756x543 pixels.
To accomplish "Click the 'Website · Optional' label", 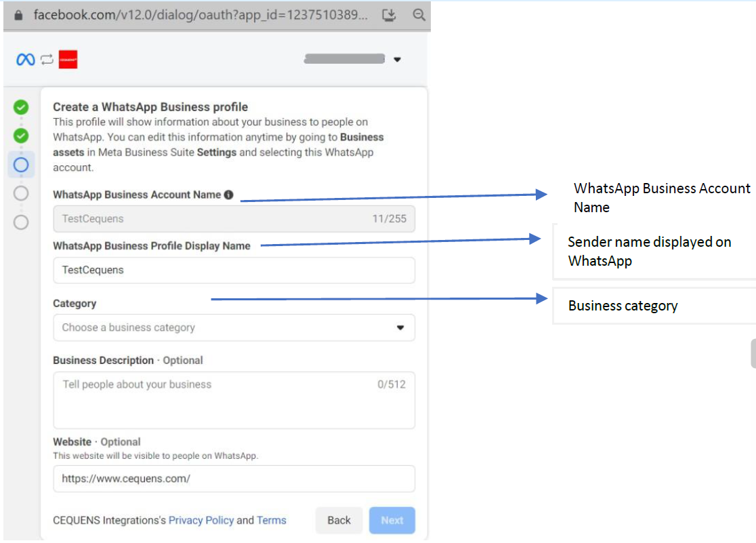I will pos(97,442).
